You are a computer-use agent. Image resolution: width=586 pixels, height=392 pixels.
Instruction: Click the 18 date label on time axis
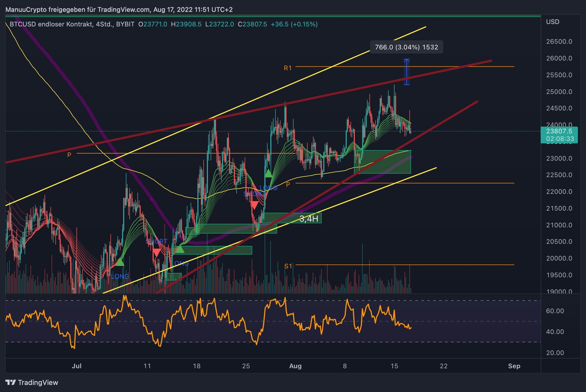pos(197,366)
